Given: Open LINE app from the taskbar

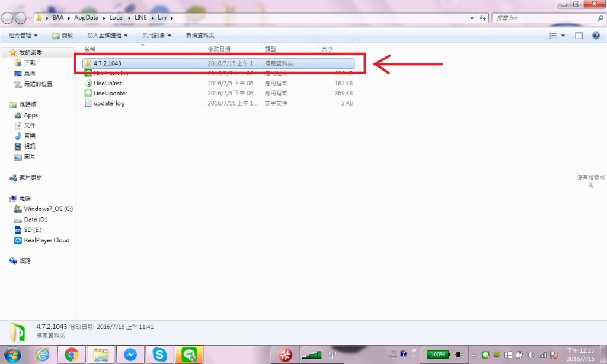Looking at the screenshot, I should (189, 355).
